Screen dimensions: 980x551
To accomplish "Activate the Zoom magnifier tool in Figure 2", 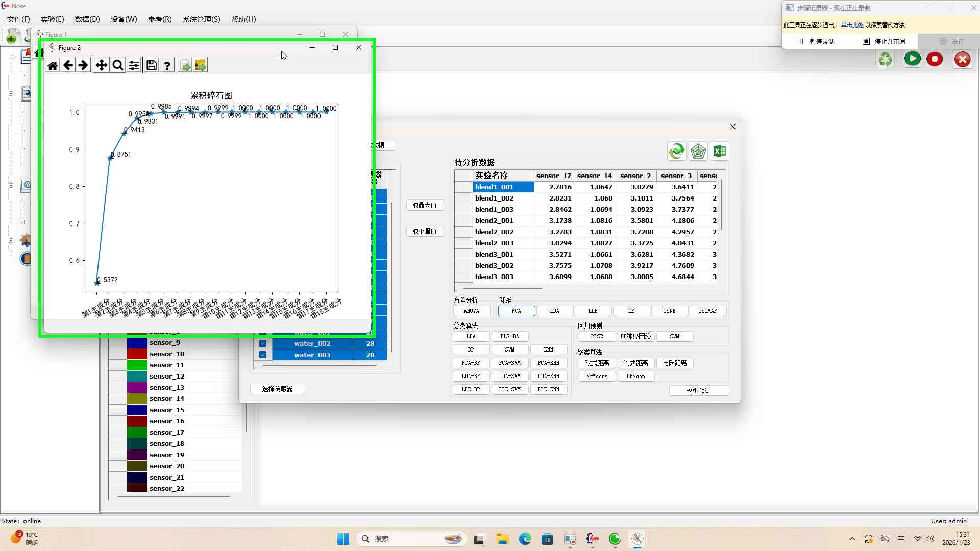I will (118, 65).
